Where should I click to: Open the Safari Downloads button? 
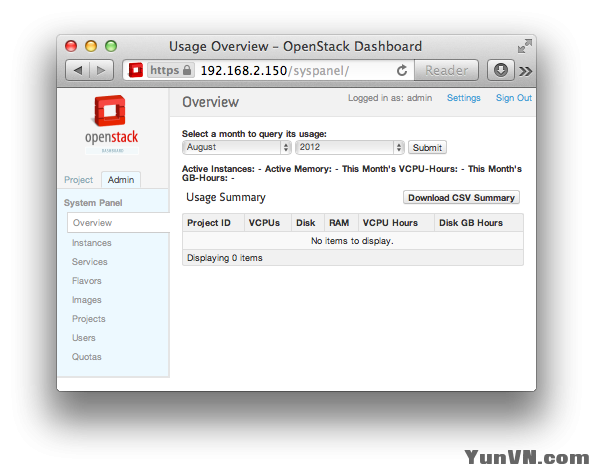501,70
